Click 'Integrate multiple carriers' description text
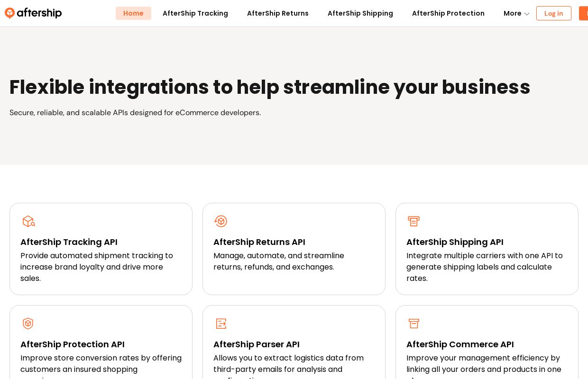 click(485, 267)
